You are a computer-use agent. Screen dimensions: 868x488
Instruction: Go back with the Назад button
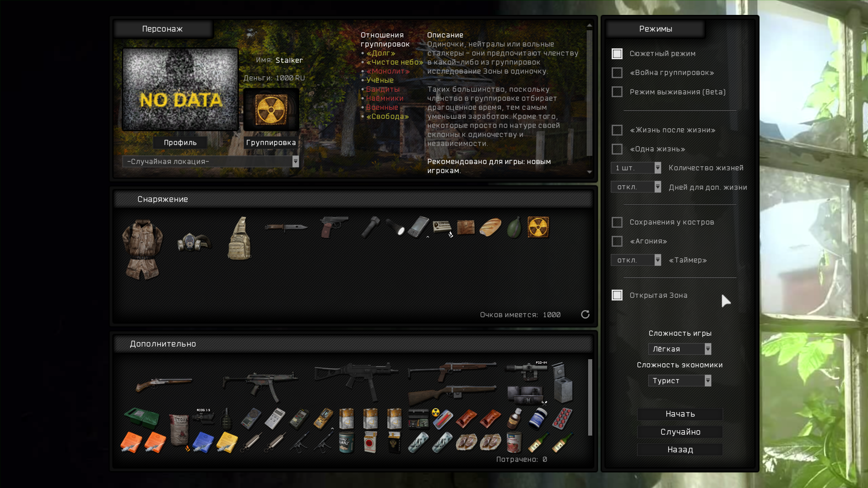(x=680, y=450)
